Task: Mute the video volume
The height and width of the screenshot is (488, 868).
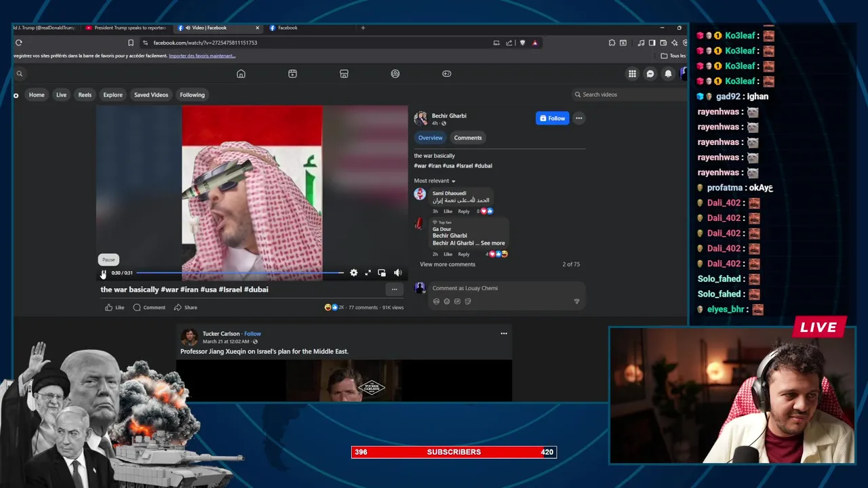Action: [x=397, y=272]
